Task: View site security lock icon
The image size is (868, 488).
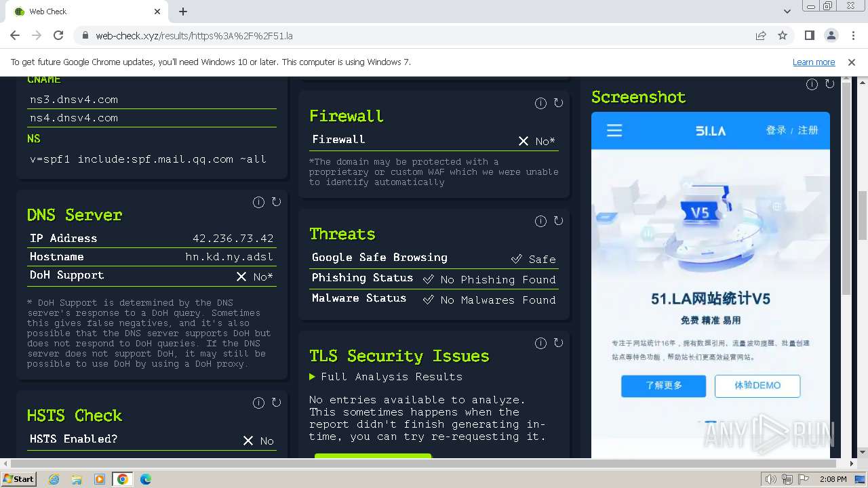Action: click(x=85, y=35)
